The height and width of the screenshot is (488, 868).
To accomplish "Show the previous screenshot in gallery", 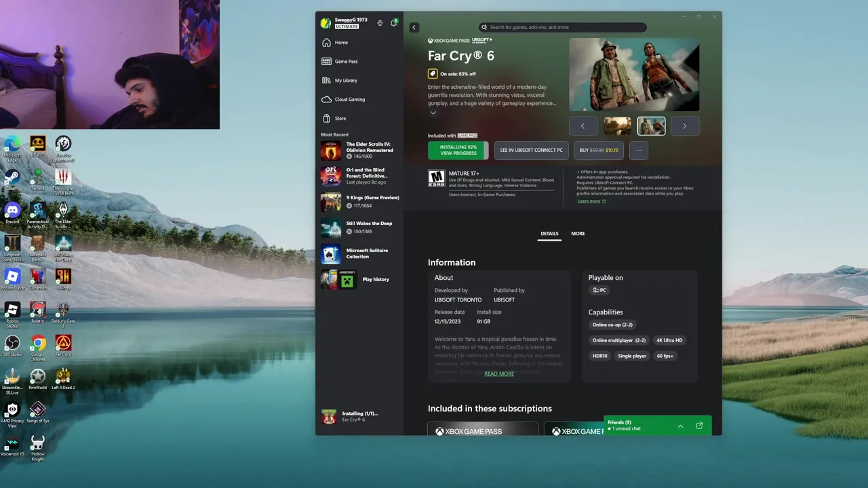I will point(583,126).
